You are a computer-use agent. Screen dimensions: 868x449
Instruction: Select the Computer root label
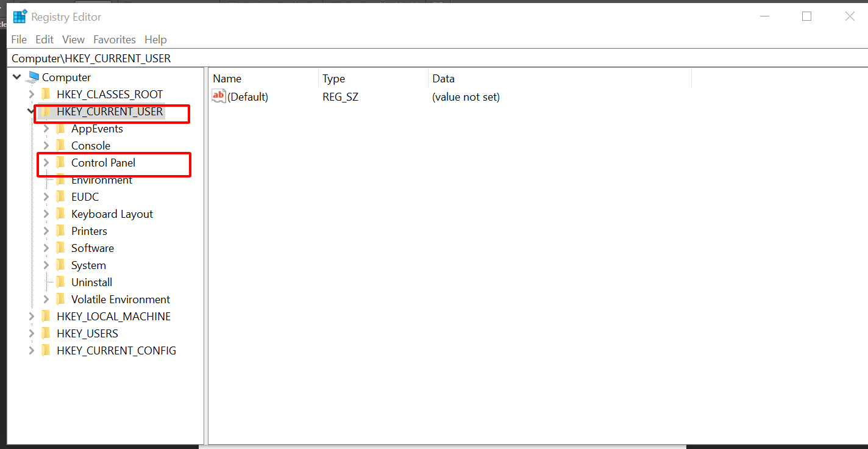pos(66,77)
